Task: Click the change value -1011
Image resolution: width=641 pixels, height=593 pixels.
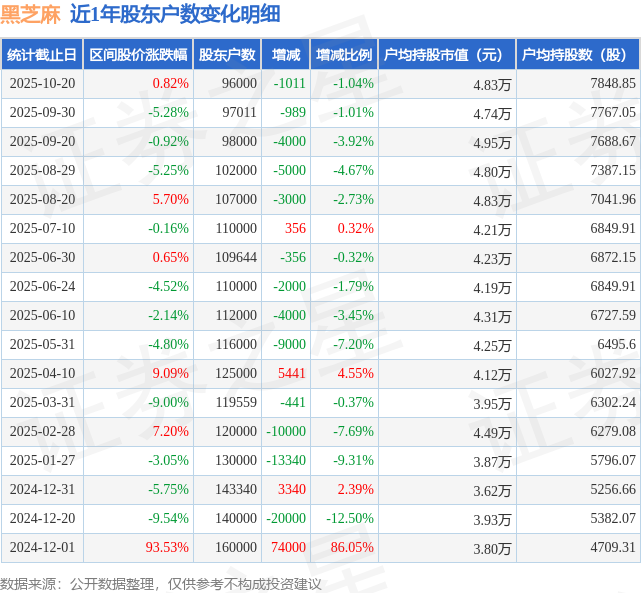Action: (289, 83)
